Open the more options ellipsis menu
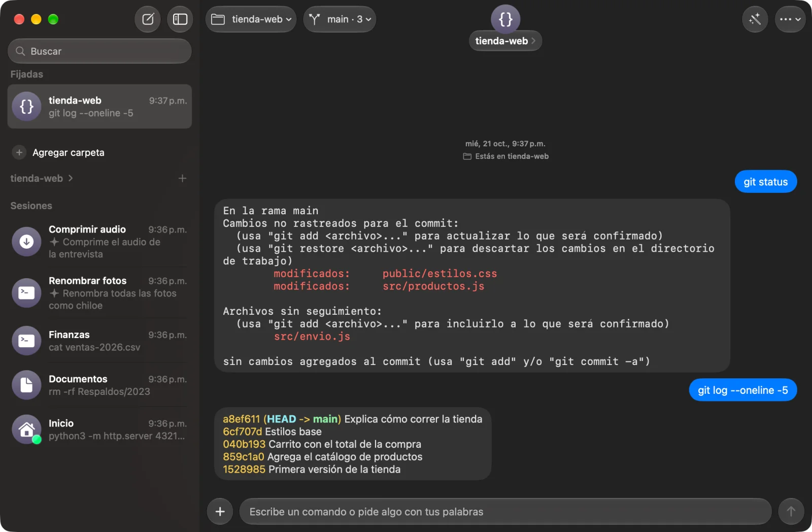Viewport: 812px width, 532px height. point(790,19)
